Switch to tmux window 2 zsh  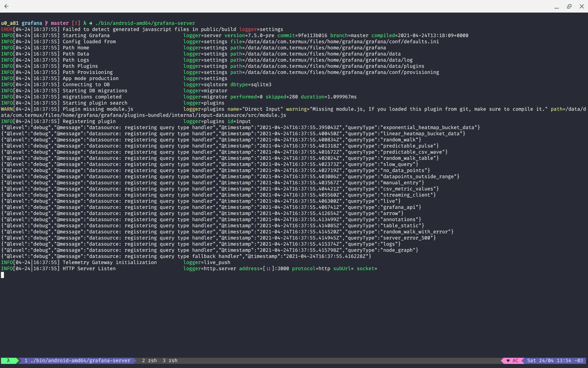[149, 361]
